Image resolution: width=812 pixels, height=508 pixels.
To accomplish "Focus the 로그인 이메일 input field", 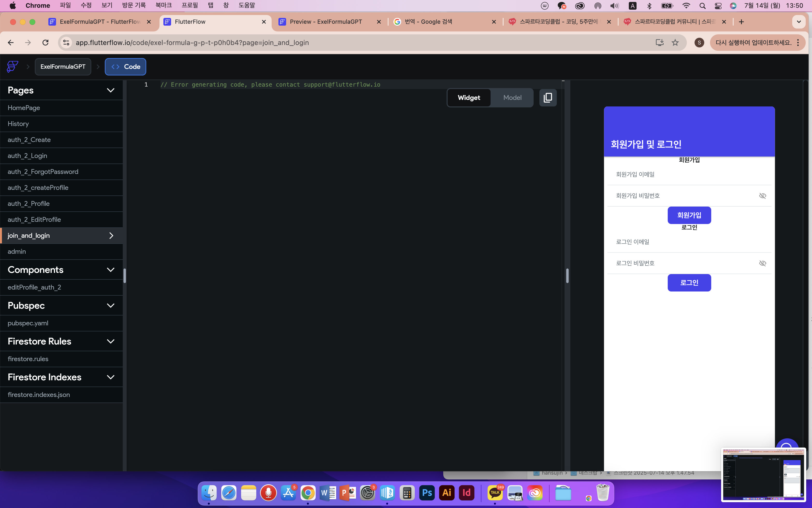I will [x=689, y=242].
